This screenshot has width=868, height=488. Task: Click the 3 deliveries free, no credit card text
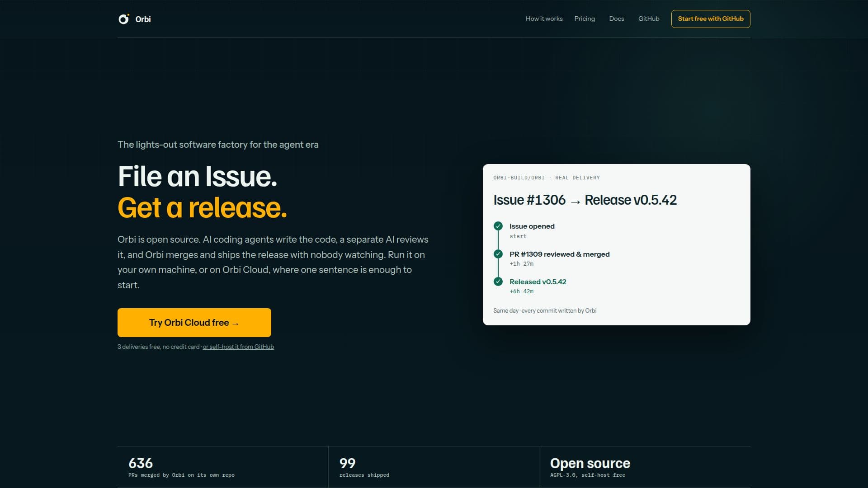[158, 347]
